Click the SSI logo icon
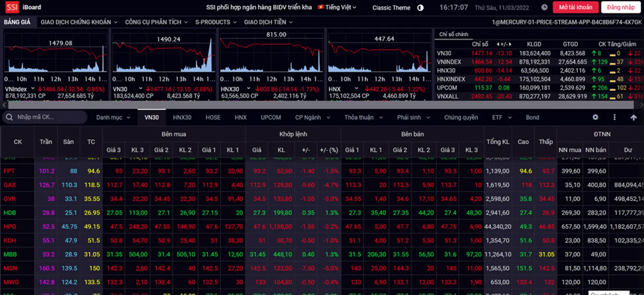 pos(12,7)
